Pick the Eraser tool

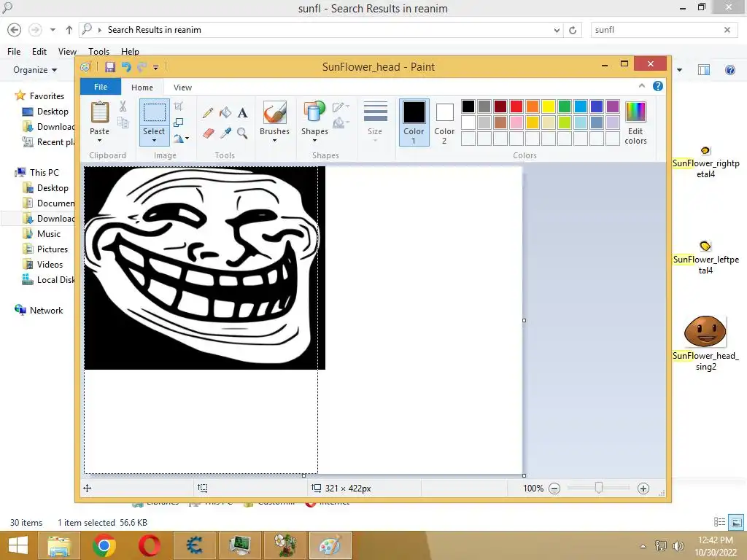tap(208, 133)
